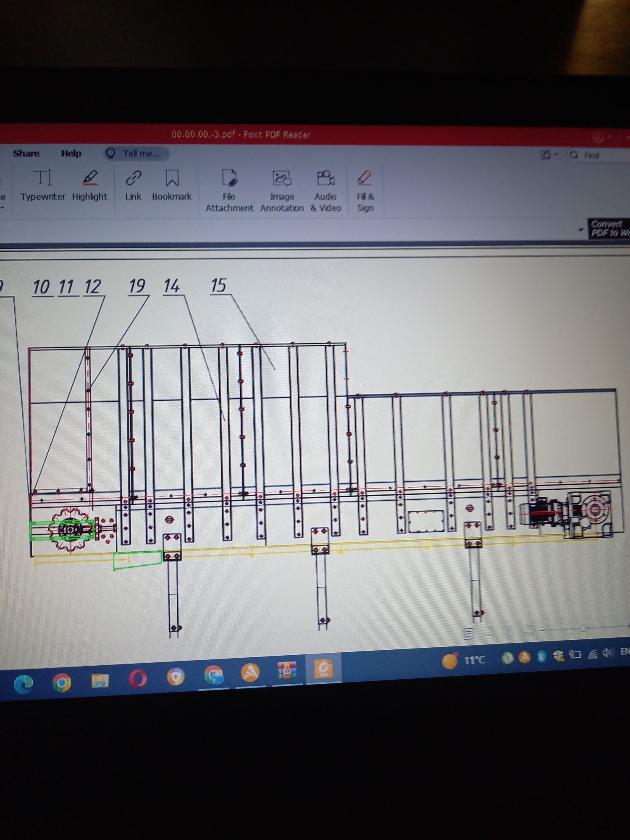Image resolution: width=630 pixels, height=840 pixels.
Task: Insert Audio & Video
Action: tap(325, 190)
